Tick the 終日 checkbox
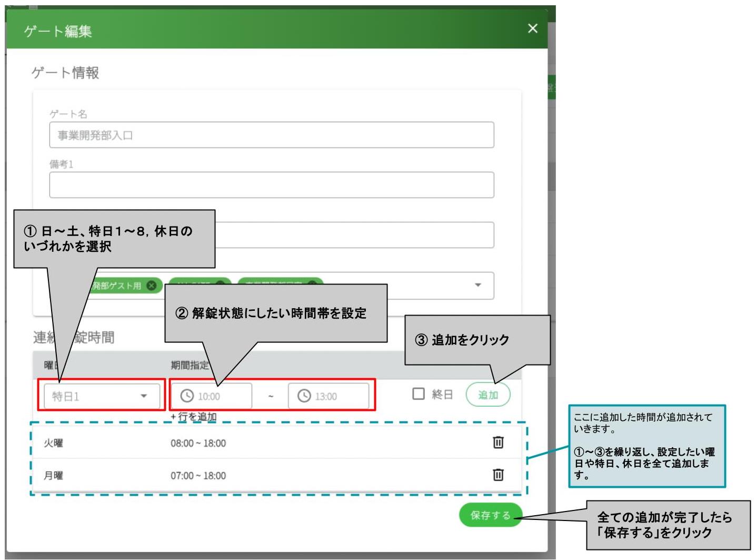This screenshot has height=560, width=756. click(419, 394)
